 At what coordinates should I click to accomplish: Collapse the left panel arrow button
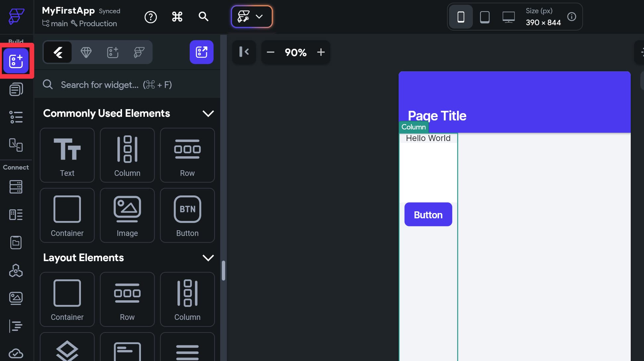pyautogui.click(x=244, y=52)
